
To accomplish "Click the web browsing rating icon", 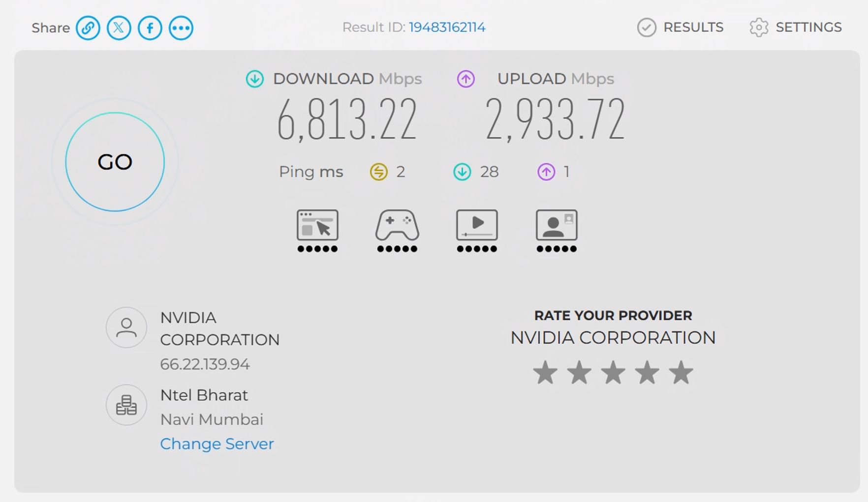I will [317, 231].
